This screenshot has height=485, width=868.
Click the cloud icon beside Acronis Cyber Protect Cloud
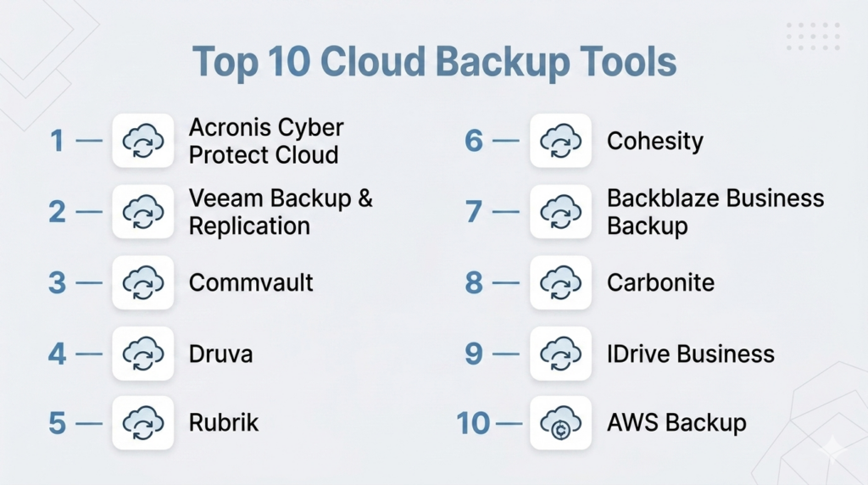[142, 141]
